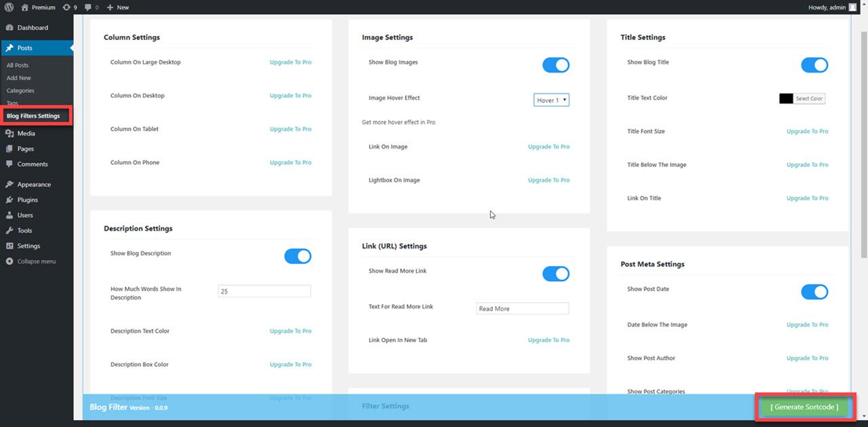
Task: Click the Appearance paintbrush icon
Action: 9,185
